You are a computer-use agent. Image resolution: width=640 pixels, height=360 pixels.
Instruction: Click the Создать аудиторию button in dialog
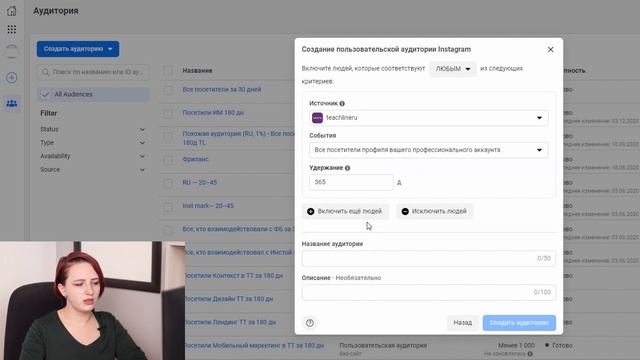519,323
